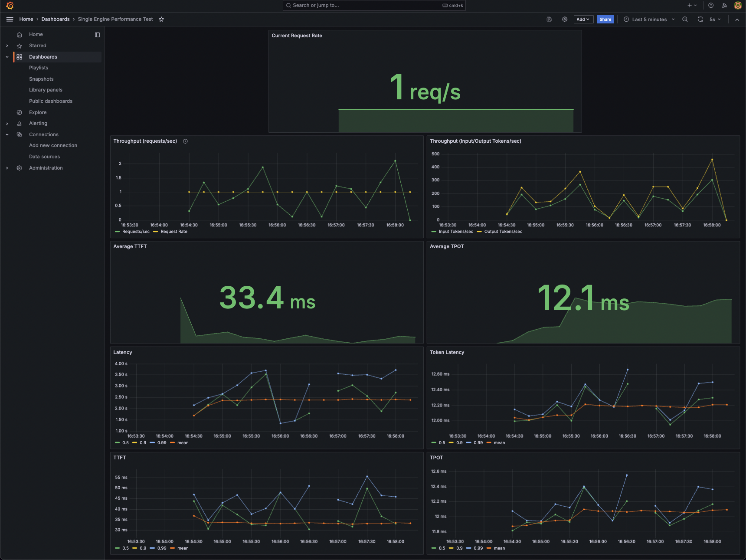Expand the Administration section chevron

pos(7,168)
